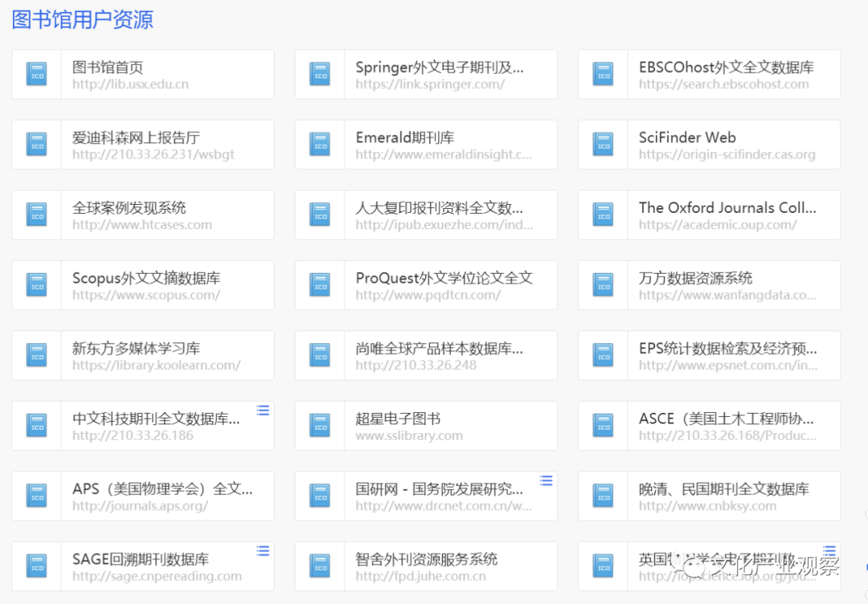
Task: Open Springer外文电子期刊 resource
Action: pos(426,75)
